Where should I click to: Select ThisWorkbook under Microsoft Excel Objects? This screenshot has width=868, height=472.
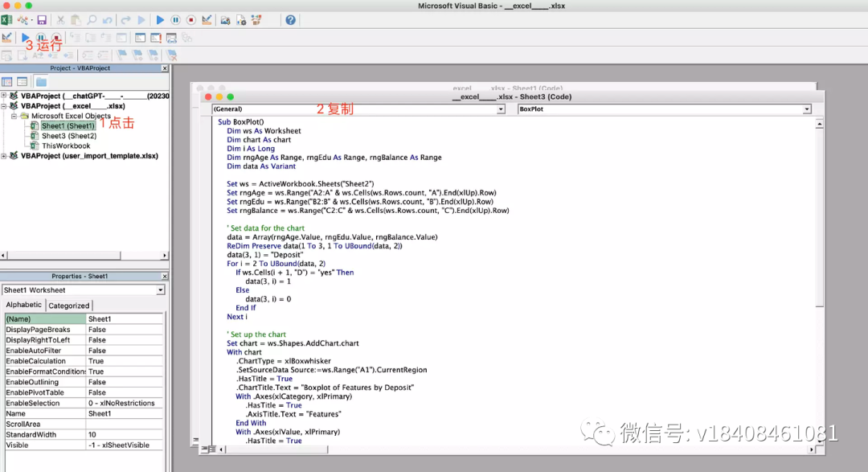[x=66, y=146]
